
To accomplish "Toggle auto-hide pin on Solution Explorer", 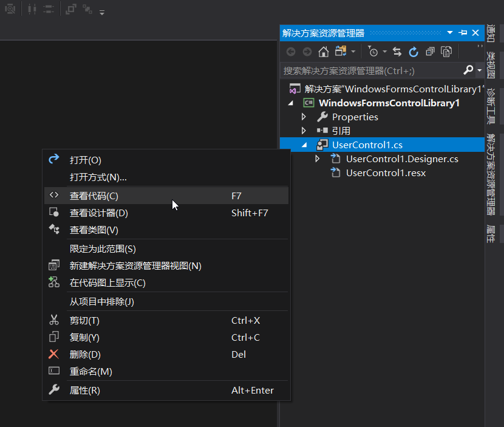I will (x=463, y=32).
